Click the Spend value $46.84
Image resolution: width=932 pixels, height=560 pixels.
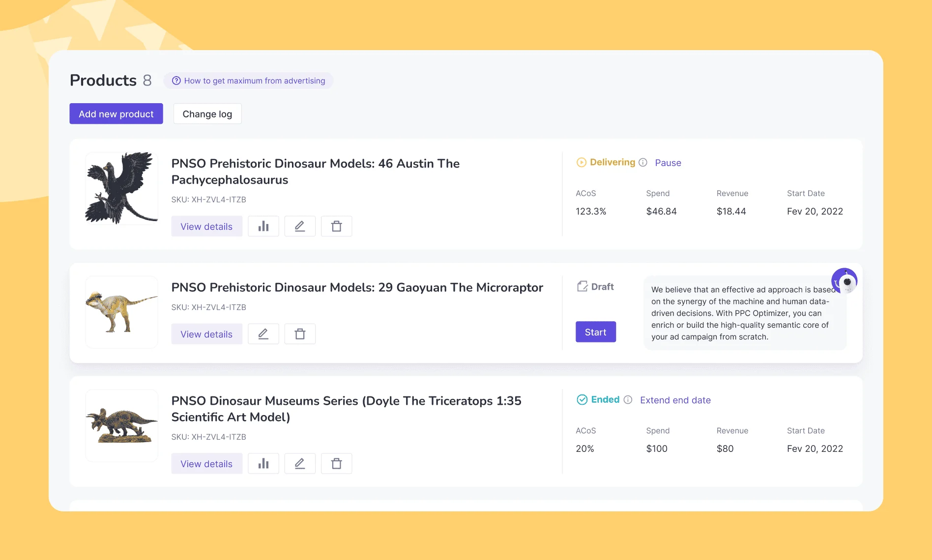(x=661, y=211)
